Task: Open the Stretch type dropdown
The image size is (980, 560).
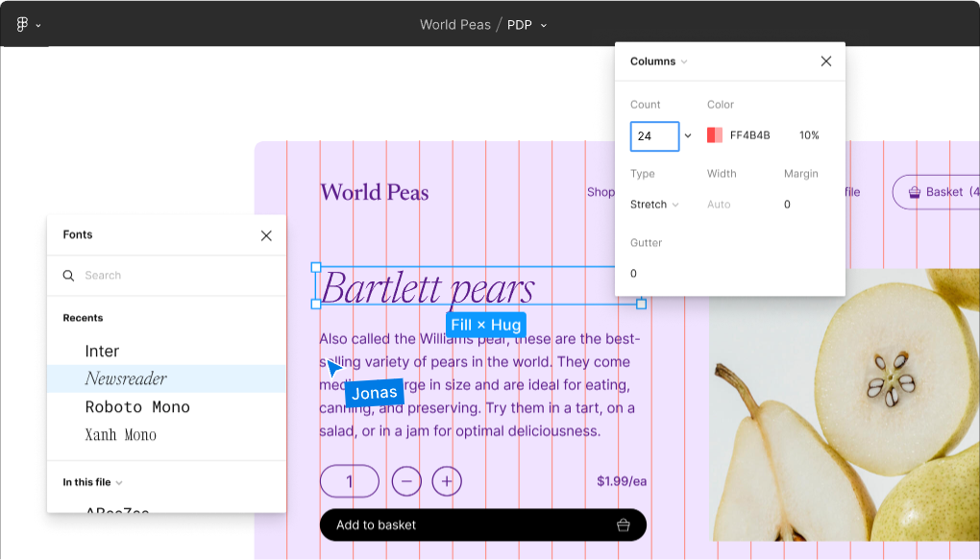Action: pos(654,205)
